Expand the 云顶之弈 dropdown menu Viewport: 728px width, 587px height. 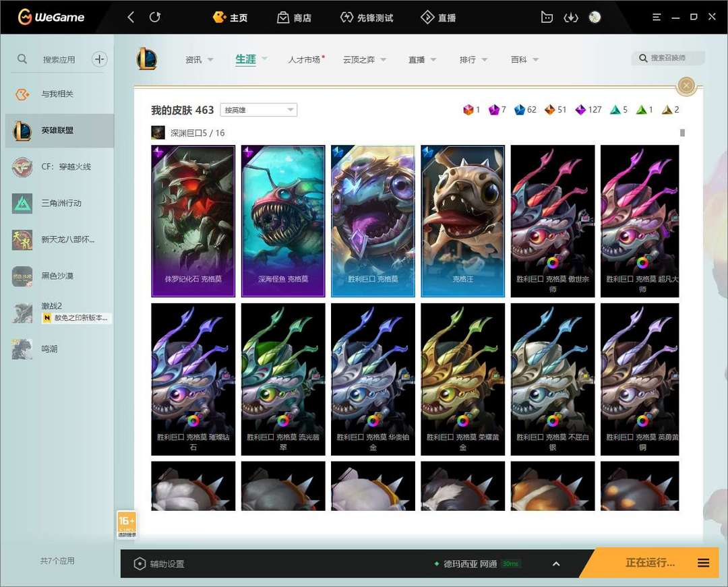click(x=365, y=60)
